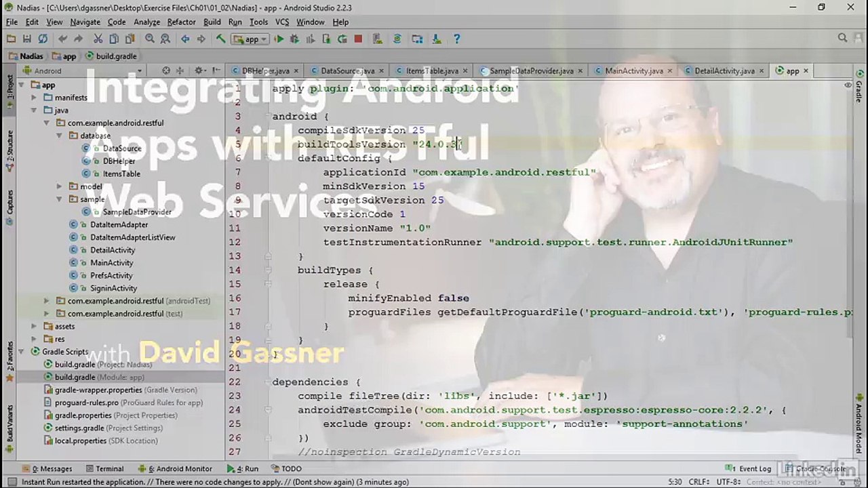Open the Android project view dropdown
This screenshot has width=868, height=488.
click(84, 70)
